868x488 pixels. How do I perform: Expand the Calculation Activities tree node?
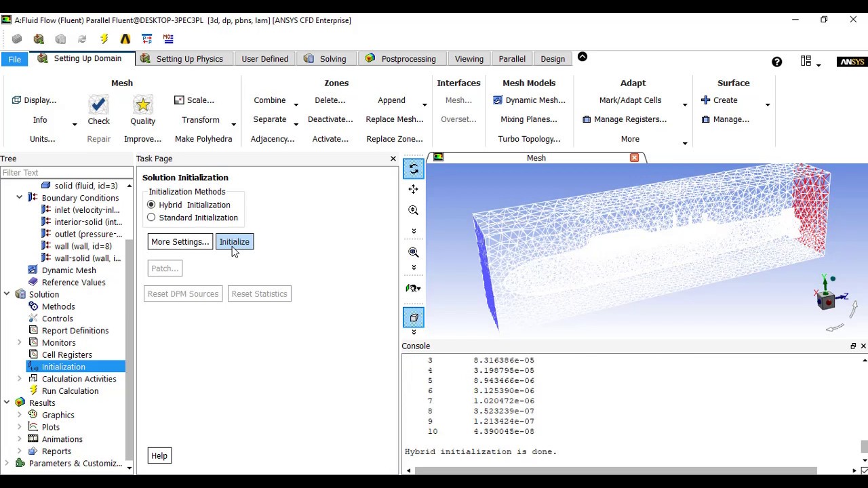pyautogui.click(x=19, y=379)
